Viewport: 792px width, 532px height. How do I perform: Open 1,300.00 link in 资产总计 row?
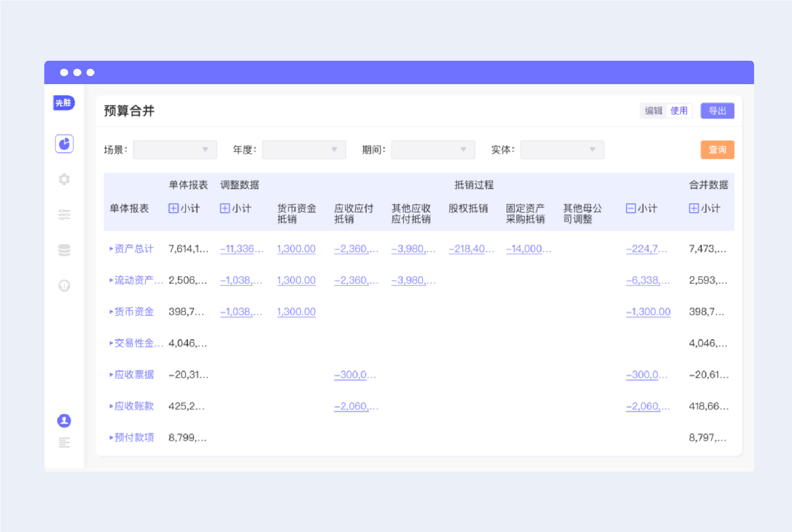point(297,249)
